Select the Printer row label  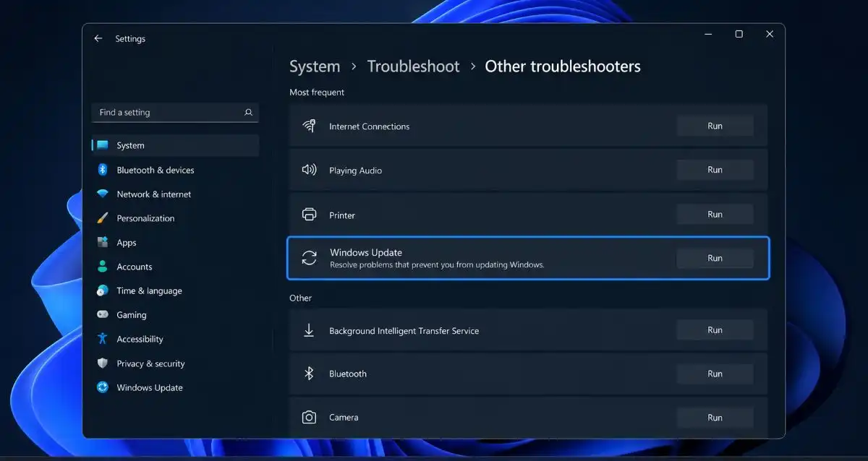342,215
